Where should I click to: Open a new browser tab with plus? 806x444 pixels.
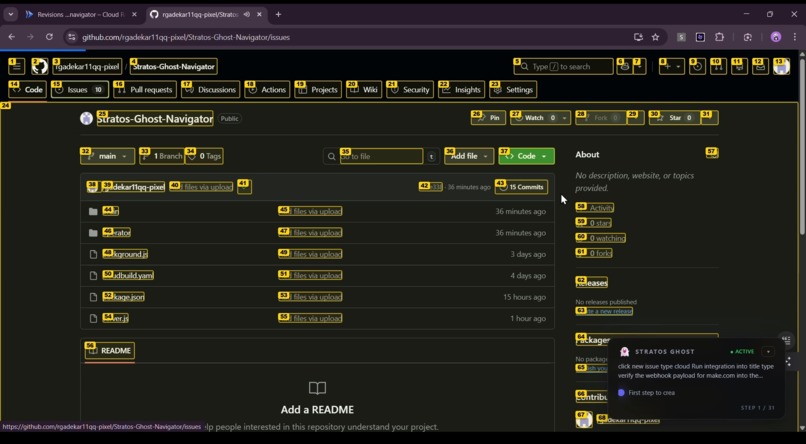(x=278, y=14)
